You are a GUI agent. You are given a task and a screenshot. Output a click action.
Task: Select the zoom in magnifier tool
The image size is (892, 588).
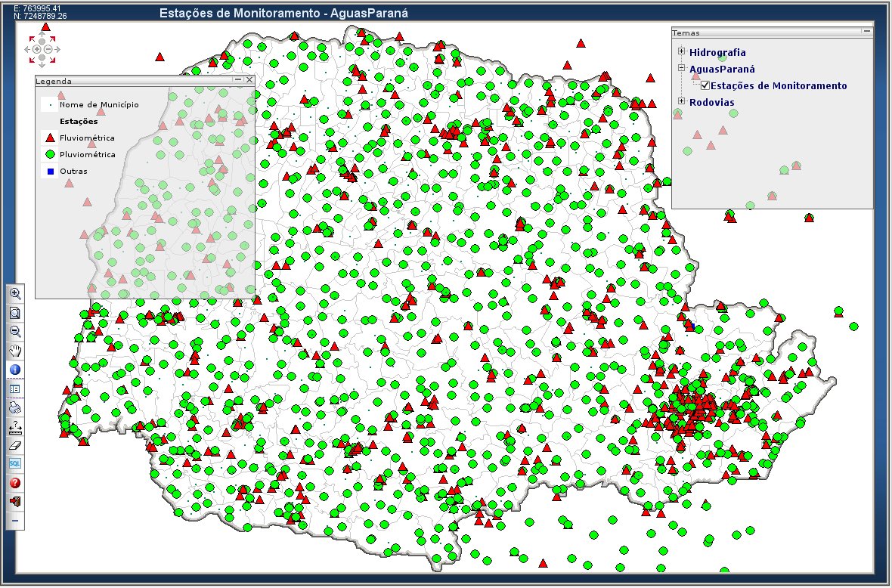(15, 293)
